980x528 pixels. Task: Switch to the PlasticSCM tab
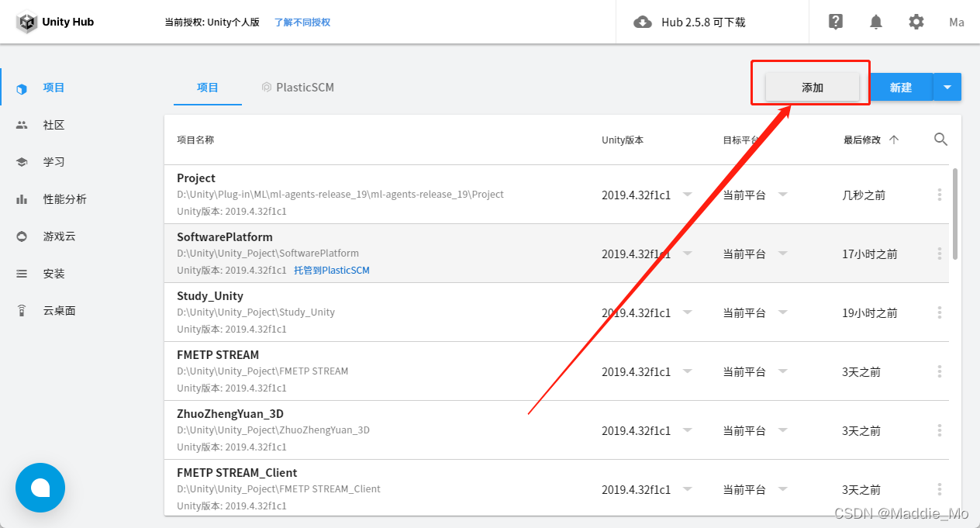(298, 88)
